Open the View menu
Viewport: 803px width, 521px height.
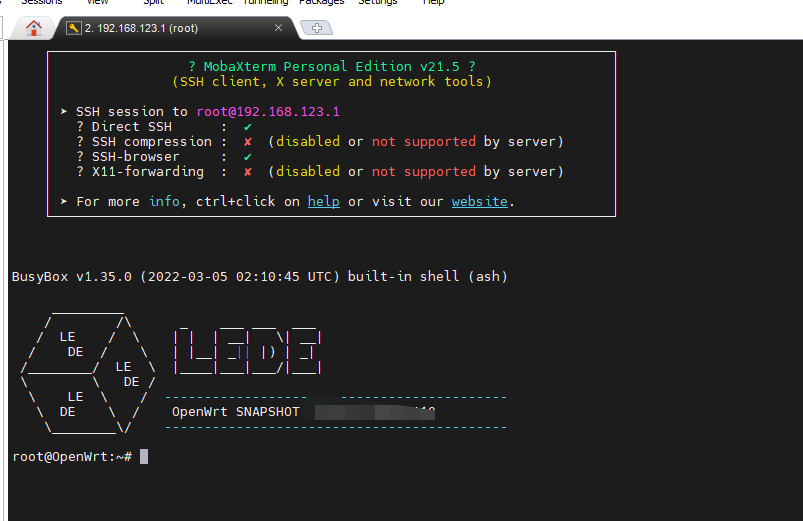[97, 2]
